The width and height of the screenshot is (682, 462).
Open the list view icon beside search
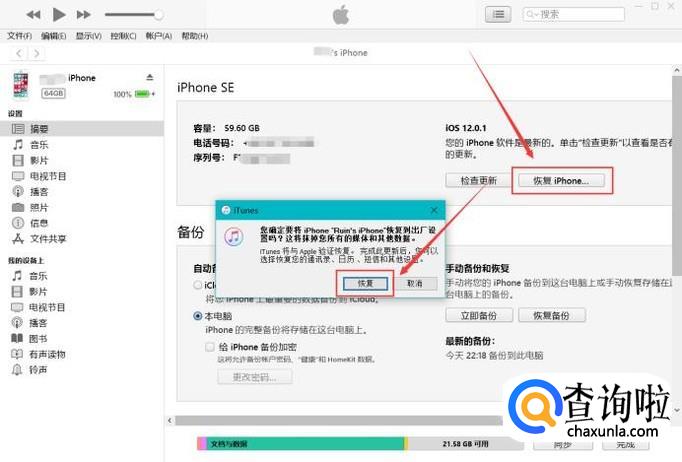click(498, 14)
